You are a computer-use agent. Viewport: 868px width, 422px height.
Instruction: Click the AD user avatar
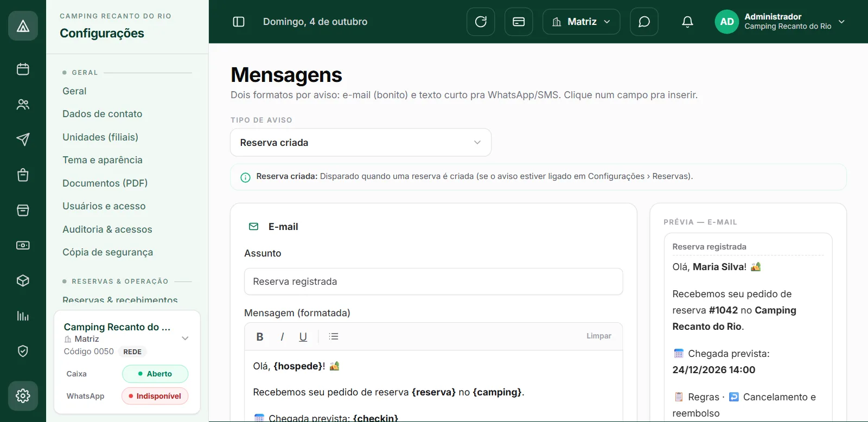[727, 22]
